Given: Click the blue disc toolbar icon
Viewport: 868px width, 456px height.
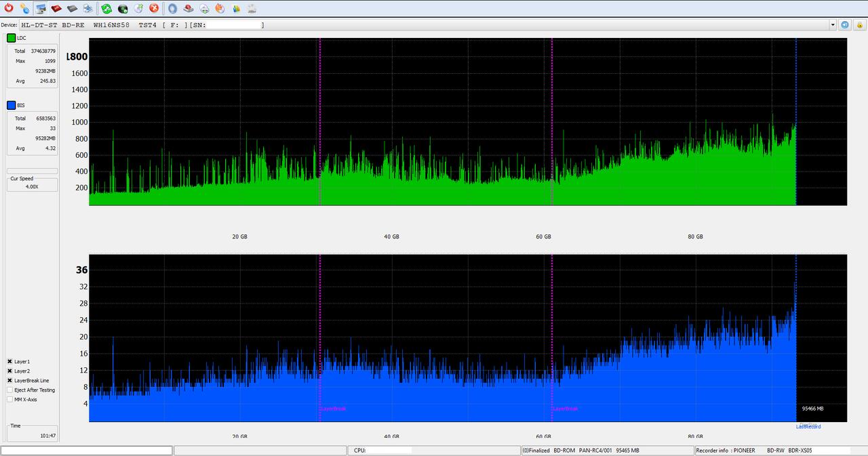Looking at the screenshot, I should [172, 8].
